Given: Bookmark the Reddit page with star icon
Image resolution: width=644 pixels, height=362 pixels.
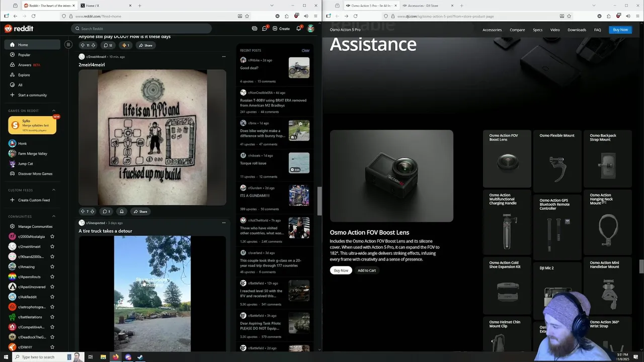Looking at the screenshot, I should point(247,16).
